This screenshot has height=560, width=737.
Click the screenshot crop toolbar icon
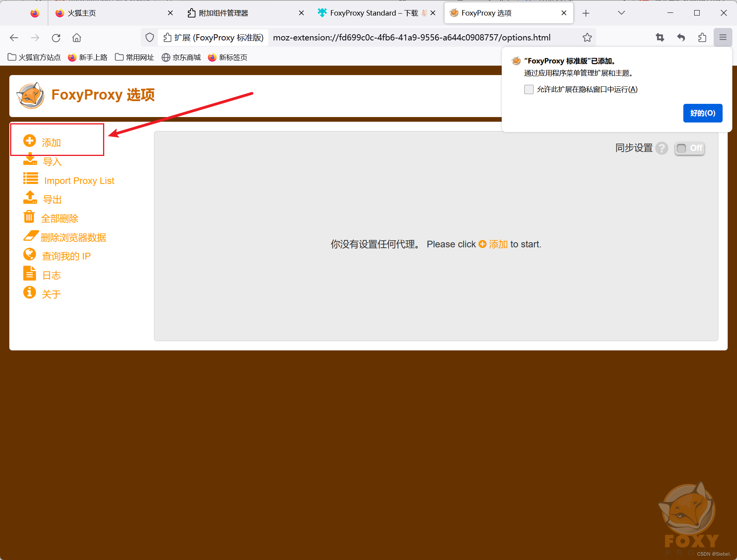click(660, 38)
